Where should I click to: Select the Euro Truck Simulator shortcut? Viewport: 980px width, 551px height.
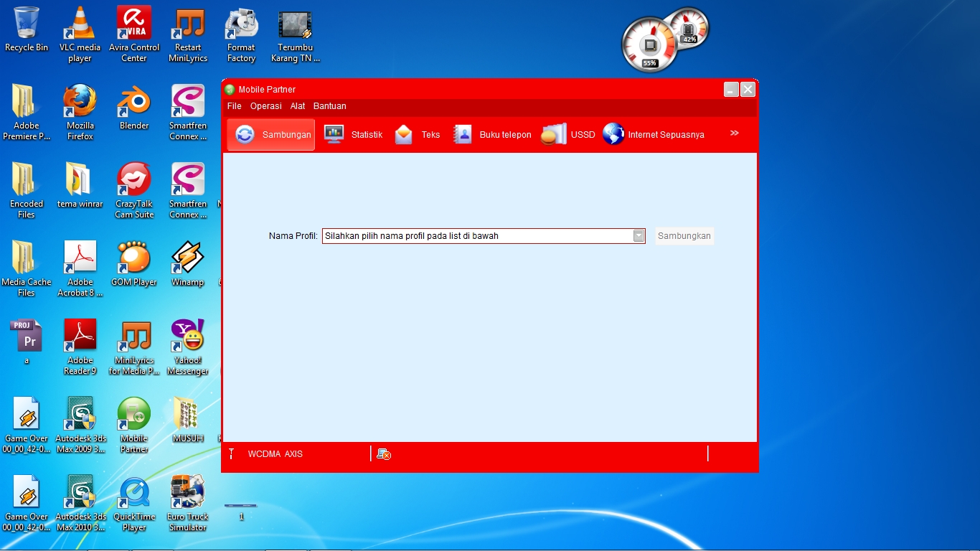pos(188,504)
